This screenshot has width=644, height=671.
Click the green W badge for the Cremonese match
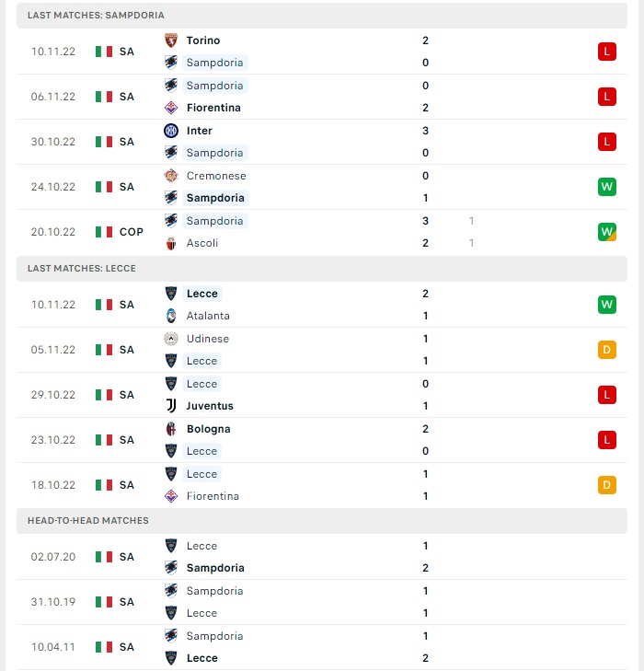(607, 187)
